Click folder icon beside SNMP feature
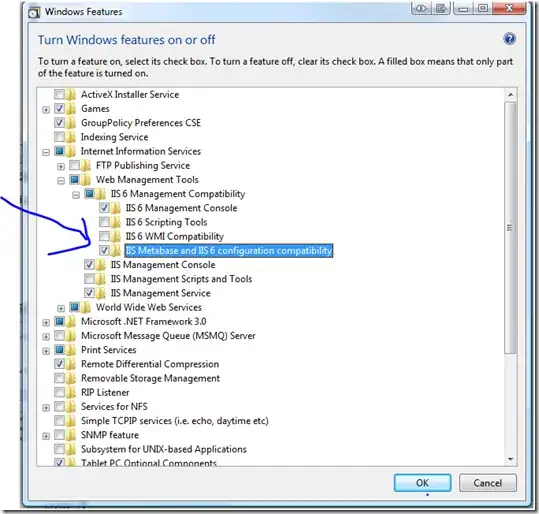Image resolution: width=539 pixels, height=514 pixels. pos(71,435)
